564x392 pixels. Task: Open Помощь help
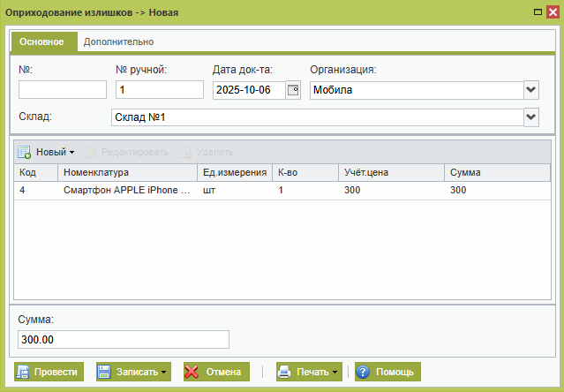[387, 372]
